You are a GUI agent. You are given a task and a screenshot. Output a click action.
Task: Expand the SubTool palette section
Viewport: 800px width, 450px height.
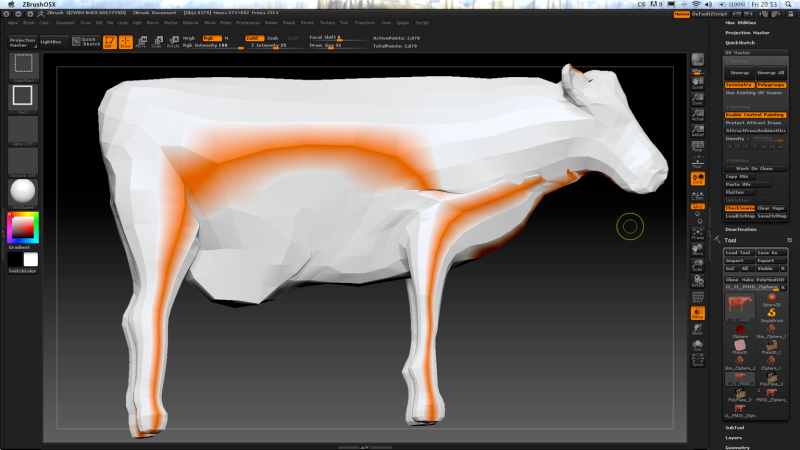tap(734, 427)
